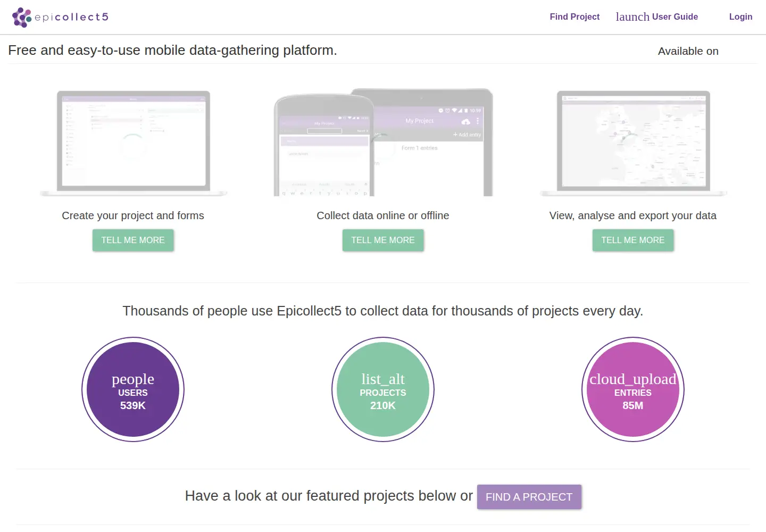Click the 'Thousands of people use Epicollect5' heading
This screenshot has width=766, height=532.
pos(383,311)
